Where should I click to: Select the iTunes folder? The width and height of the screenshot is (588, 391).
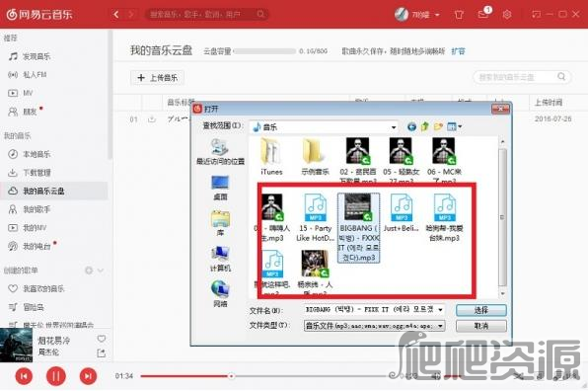[271, 156]
